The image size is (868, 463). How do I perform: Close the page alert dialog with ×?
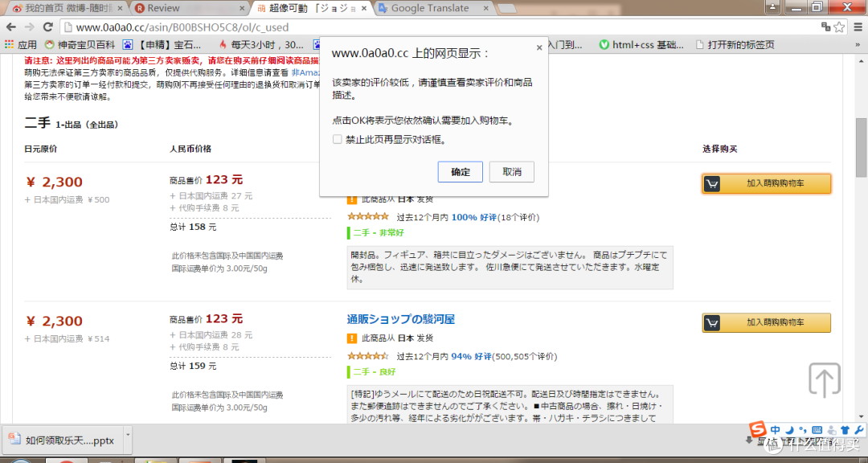539,48
